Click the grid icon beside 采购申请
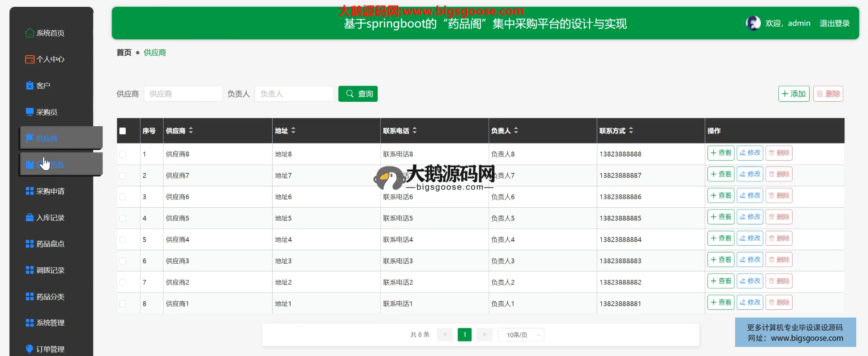This screenshot has height=356, width=868. [29, 191]
